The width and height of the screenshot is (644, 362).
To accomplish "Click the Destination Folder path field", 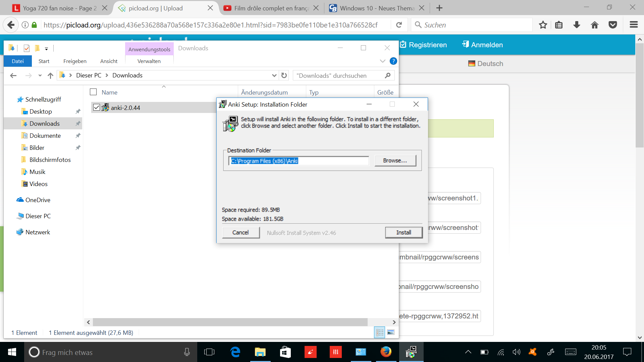I will tap(299, 161).
